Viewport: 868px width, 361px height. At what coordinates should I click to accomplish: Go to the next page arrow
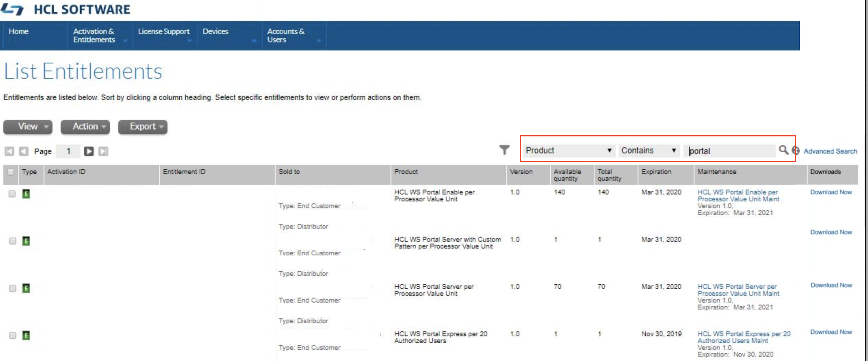[x=89, y=151]
